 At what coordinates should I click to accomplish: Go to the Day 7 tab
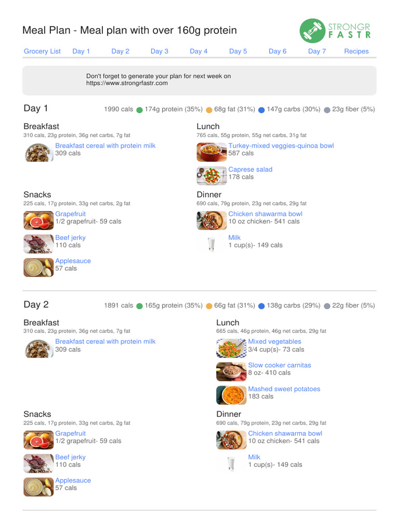pos(317,51)
